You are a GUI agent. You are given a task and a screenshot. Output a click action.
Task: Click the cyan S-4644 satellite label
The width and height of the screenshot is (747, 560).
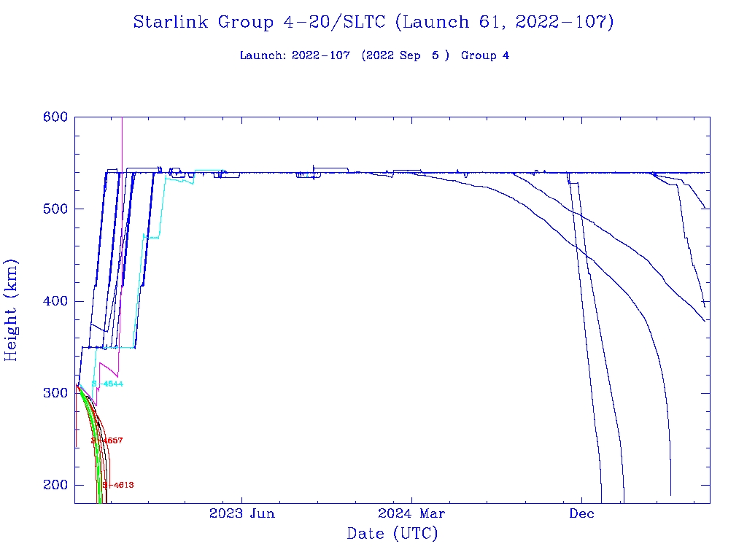(x=107, y=384)
